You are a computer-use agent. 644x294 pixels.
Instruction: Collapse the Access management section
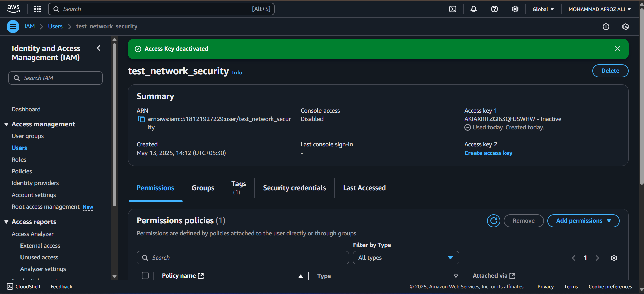click(6, 124)
